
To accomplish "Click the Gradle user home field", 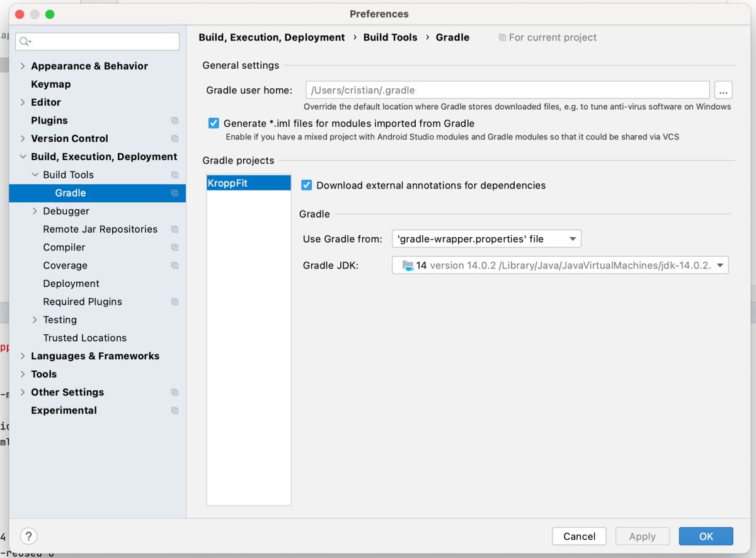I will click(508, 90).
